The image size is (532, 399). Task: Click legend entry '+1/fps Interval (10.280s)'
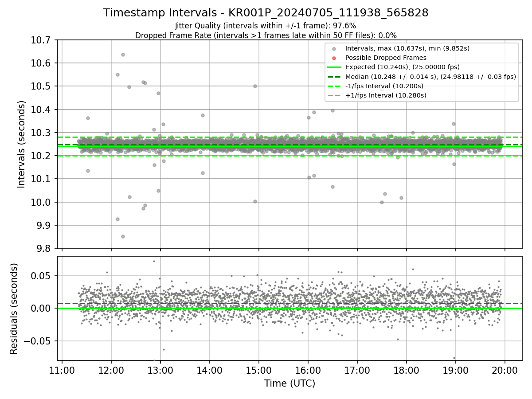tap(386, 95)
